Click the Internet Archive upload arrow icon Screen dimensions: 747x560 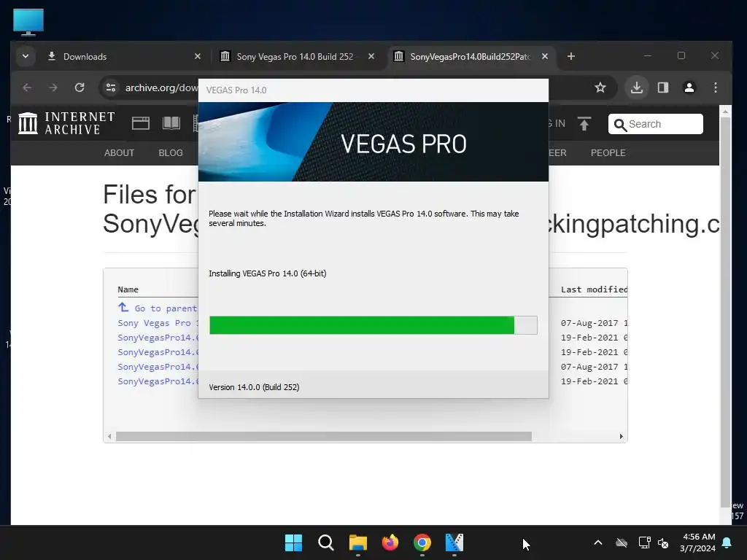pos(584,124)
